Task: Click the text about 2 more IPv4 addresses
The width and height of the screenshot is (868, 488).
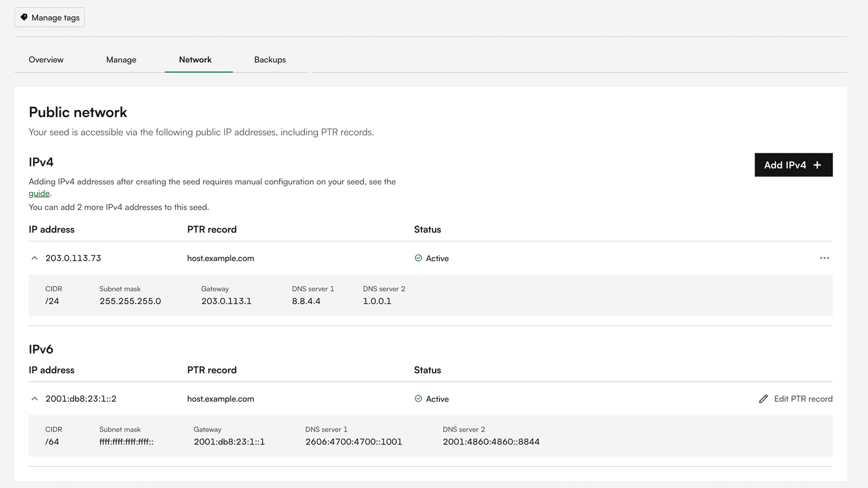Action: (x=119, y=207)
